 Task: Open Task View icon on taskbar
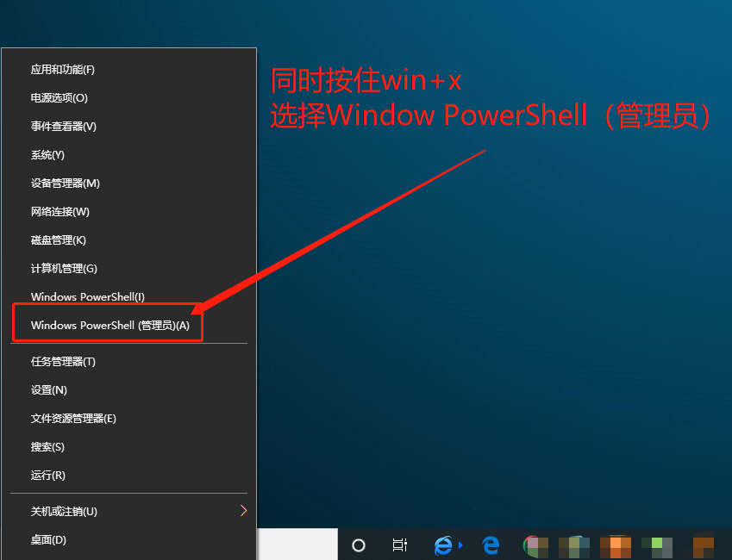click(399, 545)
